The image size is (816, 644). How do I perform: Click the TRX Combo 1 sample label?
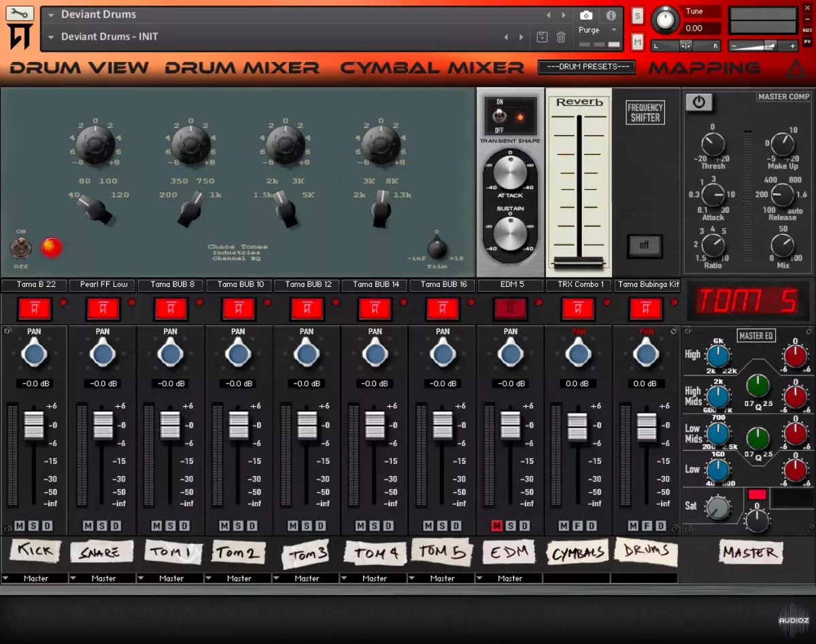pos(578,284)
